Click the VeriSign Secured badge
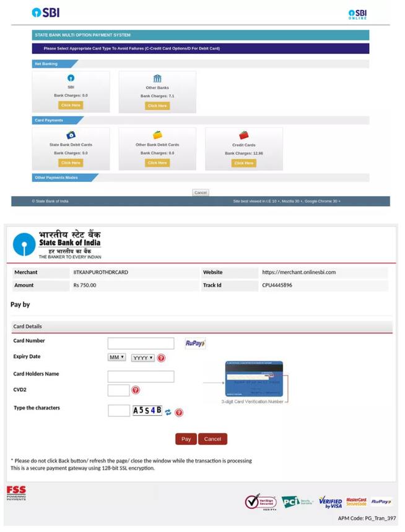 click(x=261, y=502)
